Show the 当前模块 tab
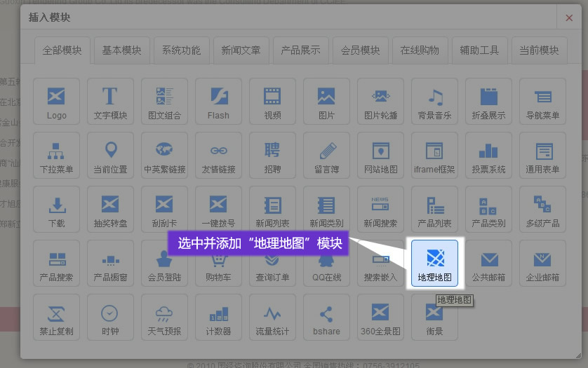Viewport: 588px width, 368px height. click(539, 50)
